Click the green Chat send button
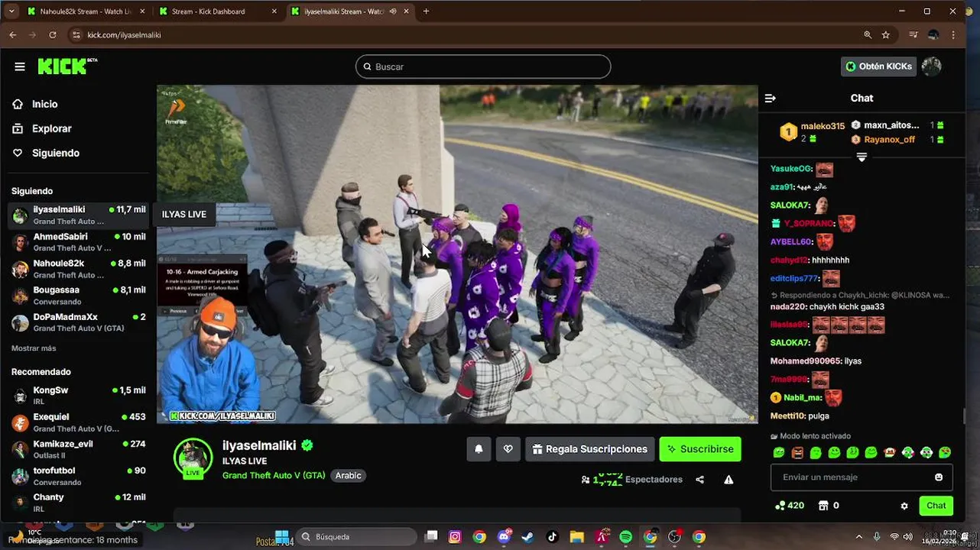 [x=936, y=506]
